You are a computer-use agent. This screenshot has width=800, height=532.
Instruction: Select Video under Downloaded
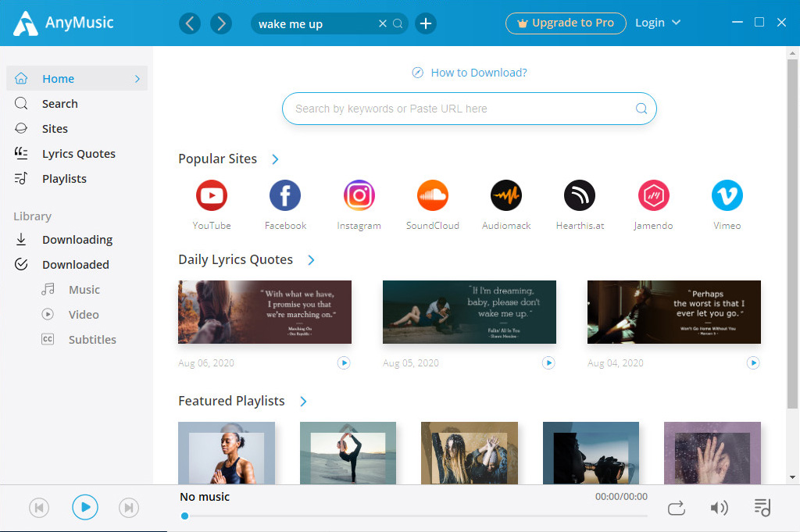click(x=84, y=315)
